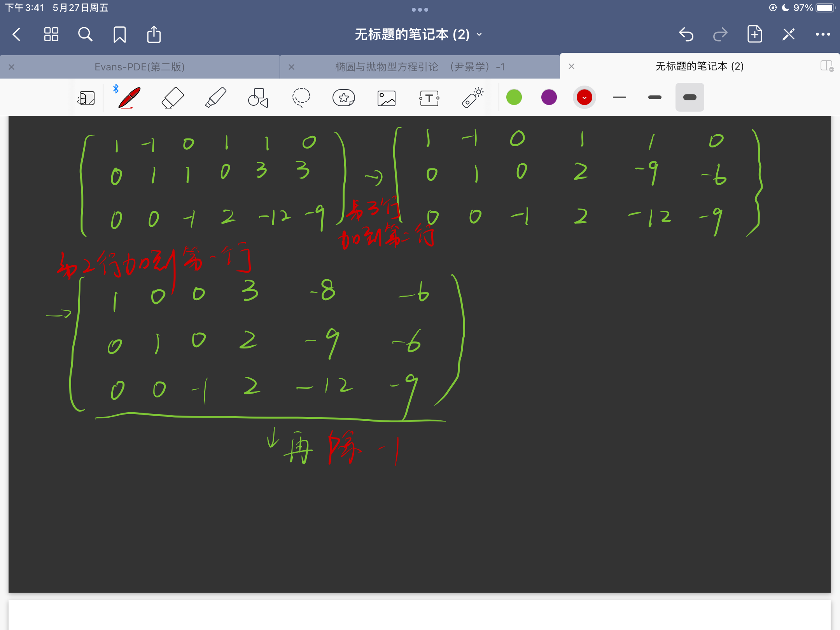
Task: Open the Elements sticker tool
Action: pos(344,97)
